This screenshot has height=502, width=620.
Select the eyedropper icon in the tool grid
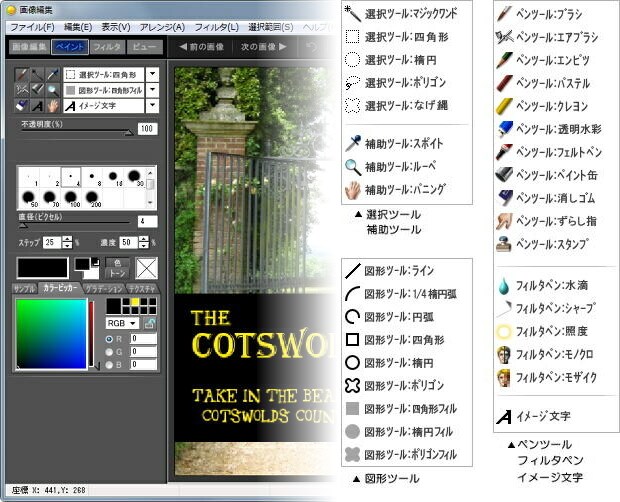pyautogui.click(x=53, y=74)
